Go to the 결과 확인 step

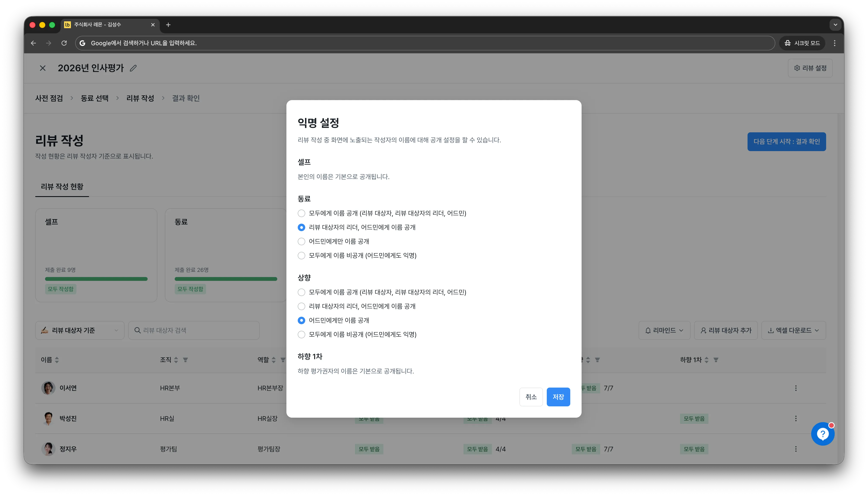pos(186,98)
